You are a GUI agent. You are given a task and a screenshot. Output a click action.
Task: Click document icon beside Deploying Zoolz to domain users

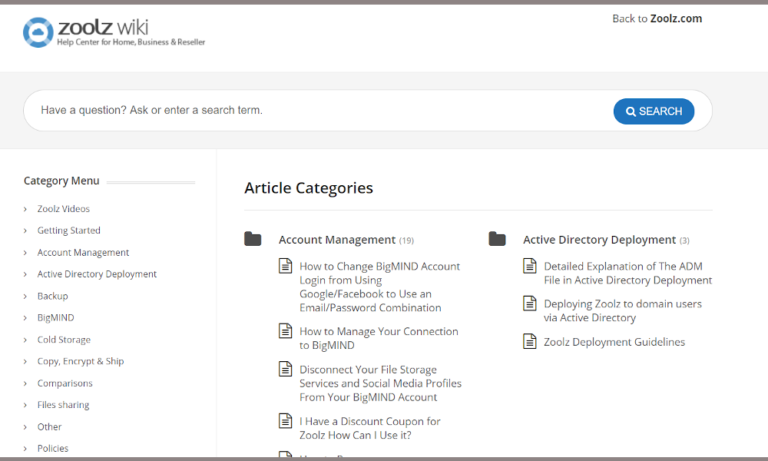pyautogui.click(x=530, y=303)
